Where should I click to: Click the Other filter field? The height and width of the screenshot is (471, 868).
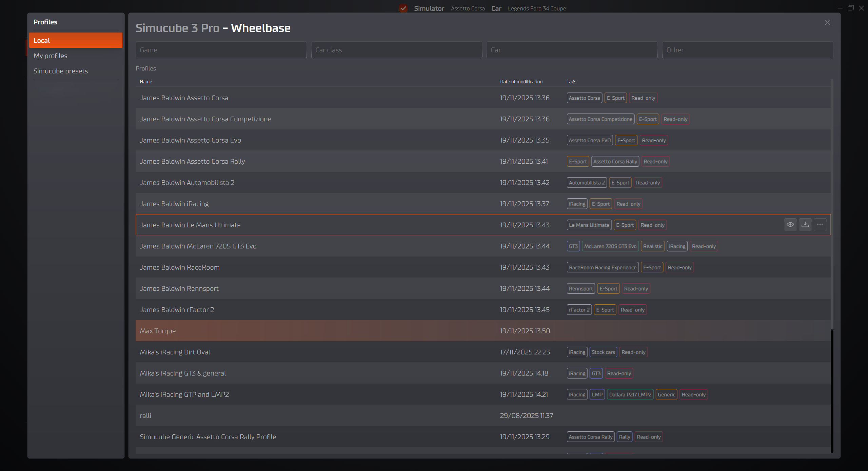tap(747, 50)
